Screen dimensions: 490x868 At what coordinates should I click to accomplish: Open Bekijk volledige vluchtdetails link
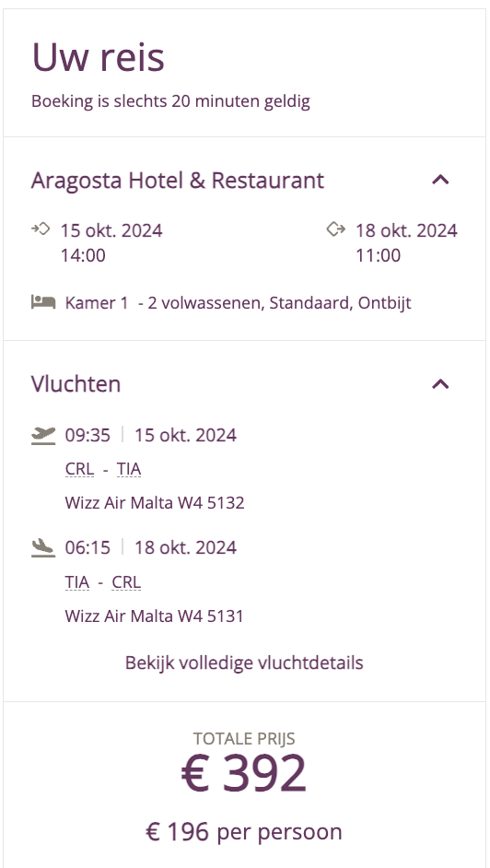pyautogui.click(x=244, y=663)
